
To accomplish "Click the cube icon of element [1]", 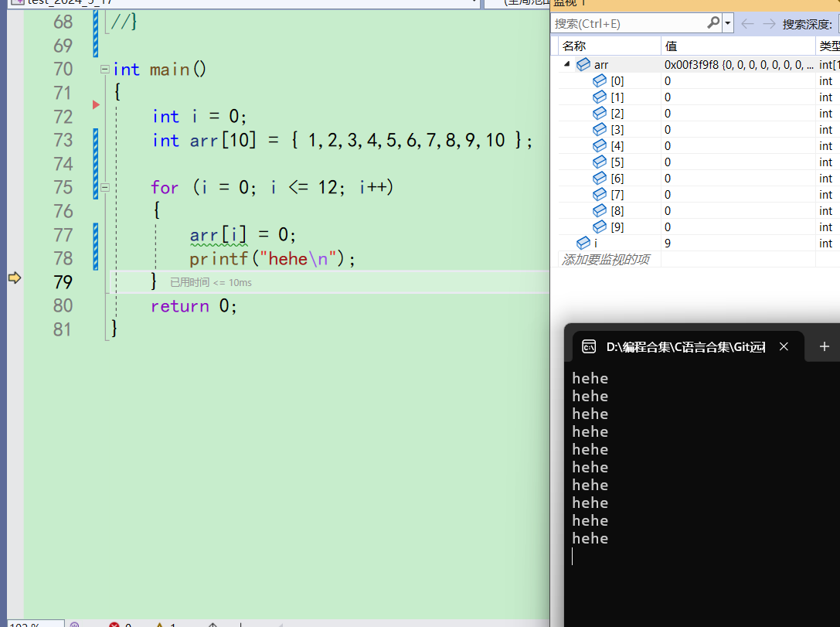I will 600,97.
